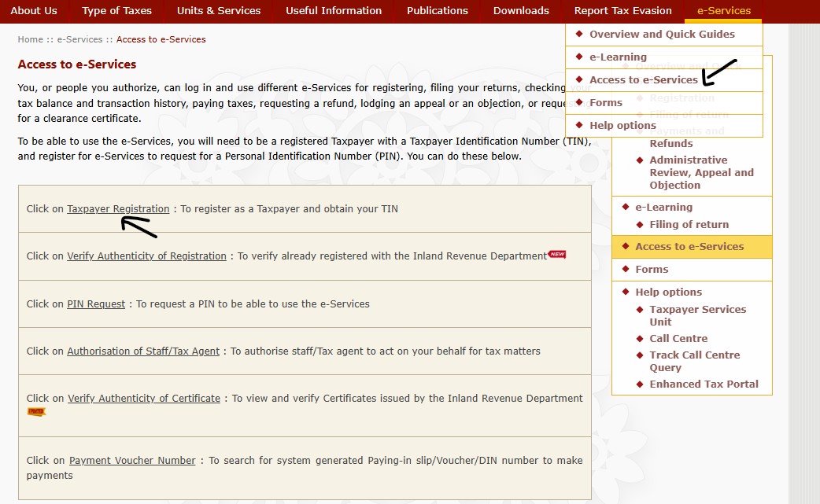820x504 pixels.
Task: Open the Payment Voucher Number link
Action: coord(132,461)
